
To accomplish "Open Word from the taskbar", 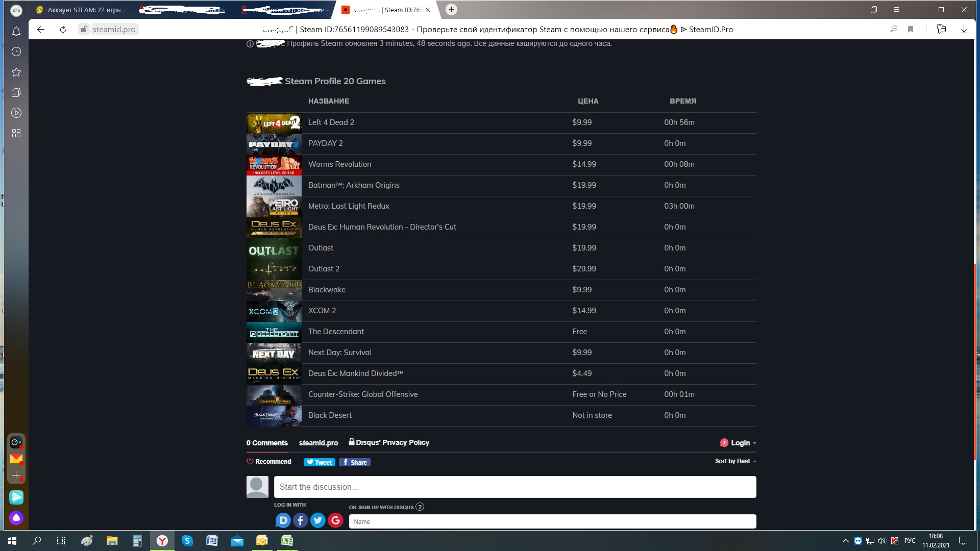I will pos(212,541).
